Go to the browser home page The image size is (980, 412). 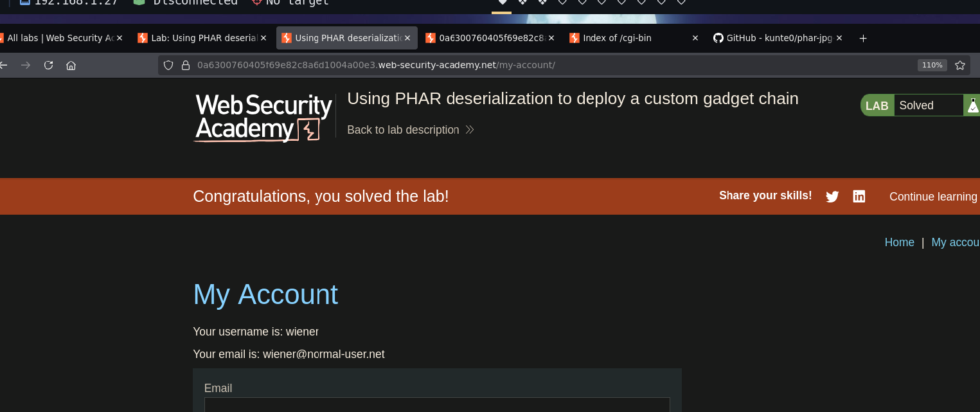coord(71,65)
